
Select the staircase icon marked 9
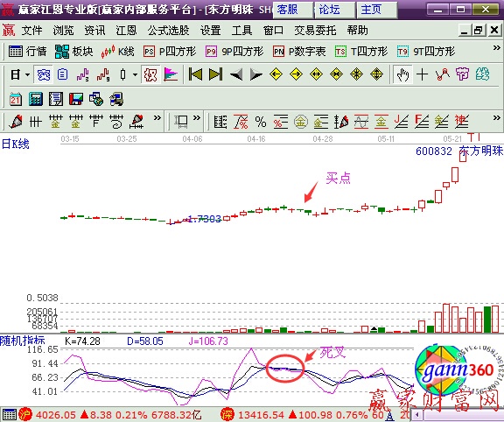coord(103,74)
